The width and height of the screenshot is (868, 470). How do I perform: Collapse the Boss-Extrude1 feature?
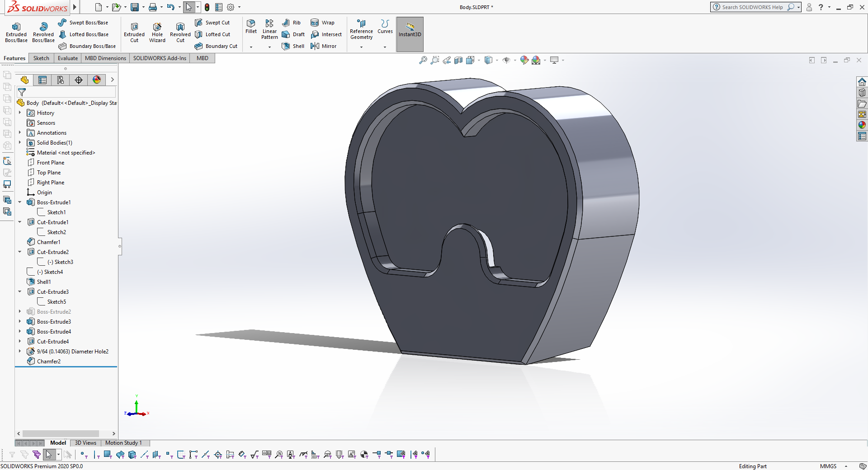[20, 202]
